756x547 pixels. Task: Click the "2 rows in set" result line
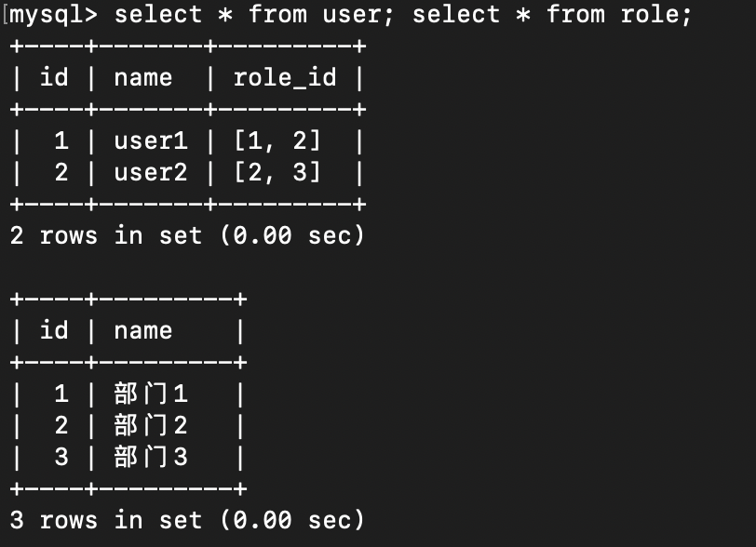187,236
